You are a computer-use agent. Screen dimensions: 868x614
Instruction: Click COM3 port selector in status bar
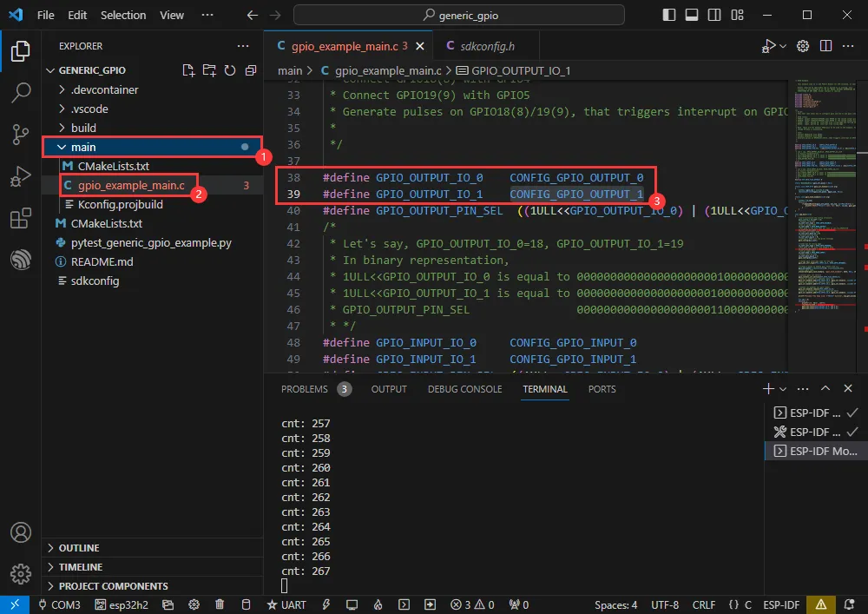tap(59, 604)
